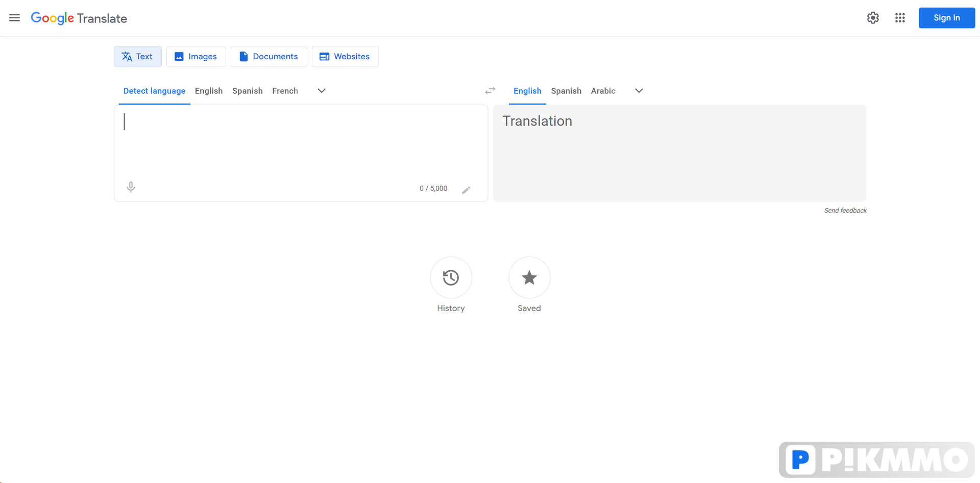The width and height of the screenshot is (980, 483).
Task: Select Arabic as target language
Action: click(x=603, y=91)
